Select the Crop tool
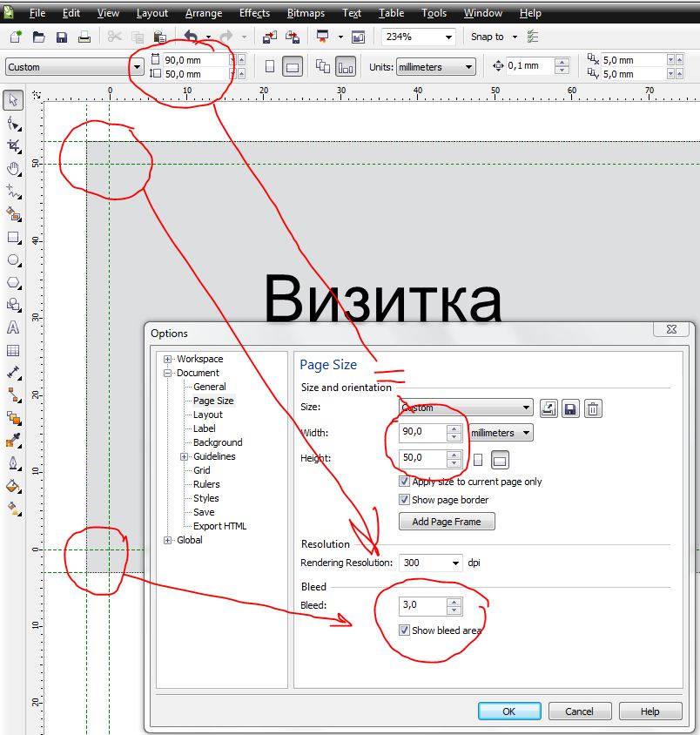700x735 pixels. pos(13,146)
